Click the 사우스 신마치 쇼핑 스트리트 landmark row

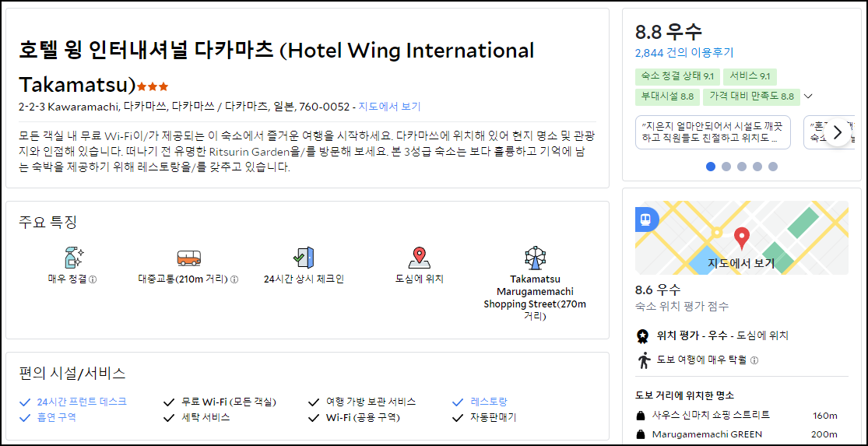(741, 415)
